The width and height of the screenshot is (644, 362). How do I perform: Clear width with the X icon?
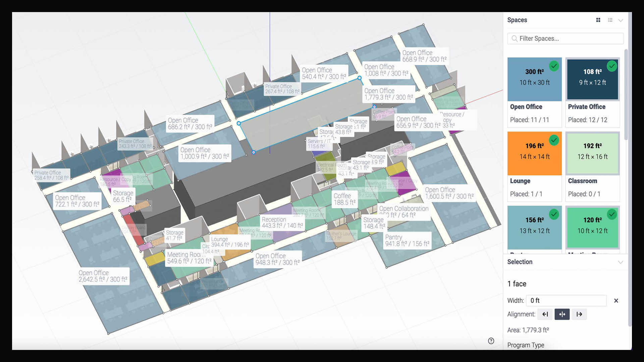616,301
